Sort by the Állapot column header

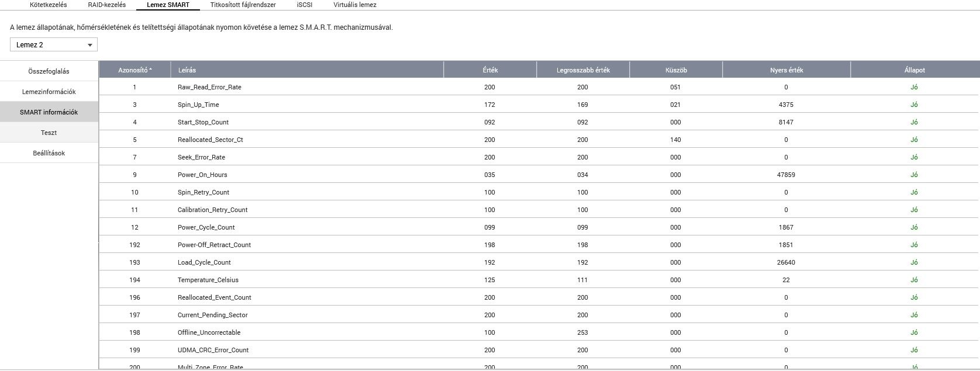[915, 70]
